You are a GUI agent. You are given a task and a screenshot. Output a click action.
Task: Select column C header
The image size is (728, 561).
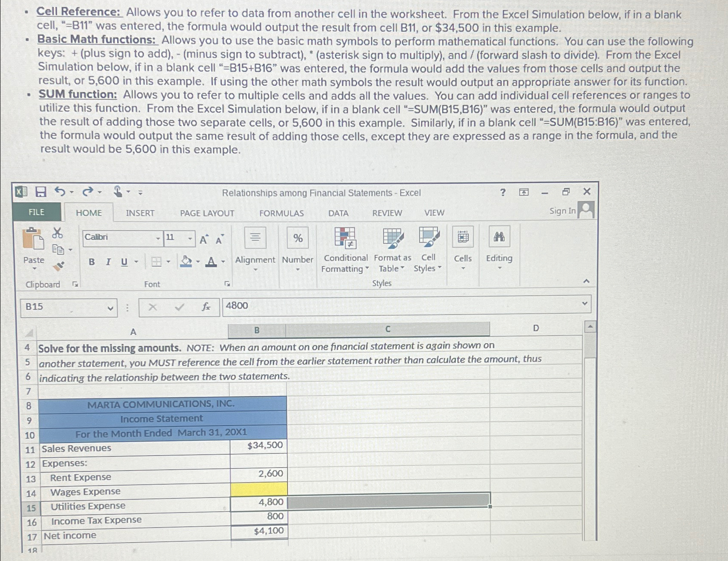(x=388, y=329)
